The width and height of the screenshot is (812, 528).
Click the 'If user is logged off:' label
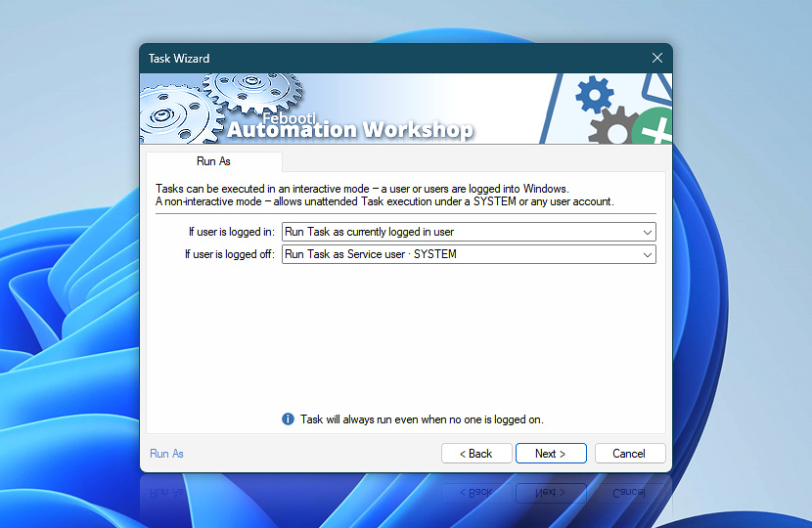(x=230, y=254)
